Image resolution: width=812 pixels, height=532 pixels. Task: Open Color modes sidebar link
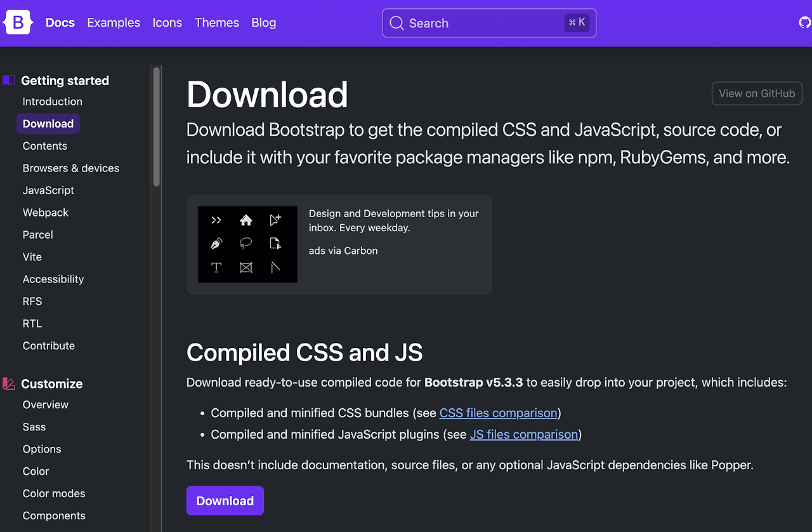[54, 494]
